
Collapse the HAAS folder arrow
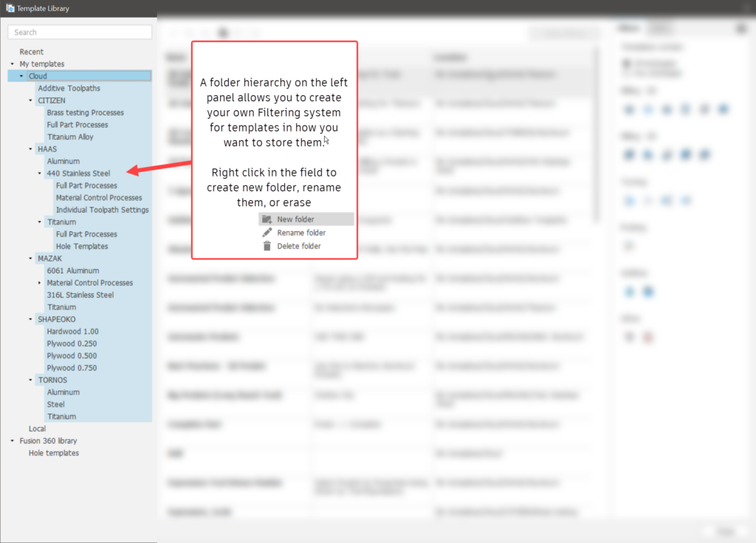30,149
